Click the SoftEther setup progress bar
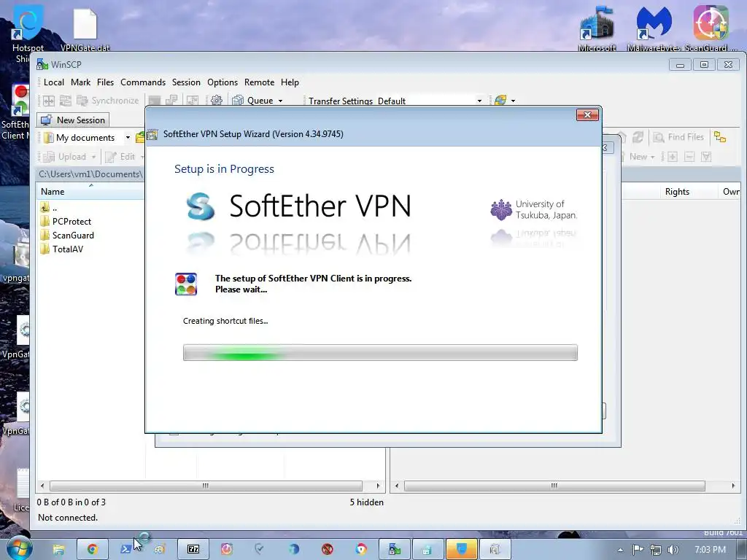This screenshot has height=560, width=747. [380, 352]
